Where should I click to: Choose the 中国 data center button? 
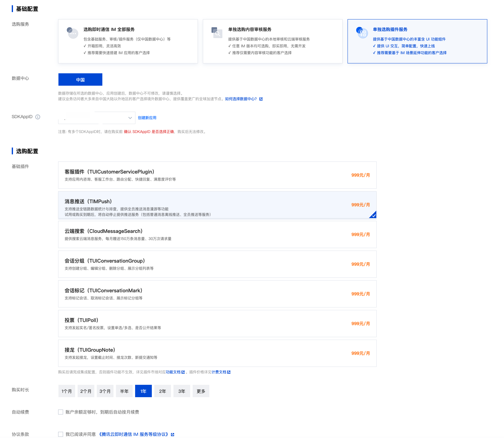[x=80, y=79]
